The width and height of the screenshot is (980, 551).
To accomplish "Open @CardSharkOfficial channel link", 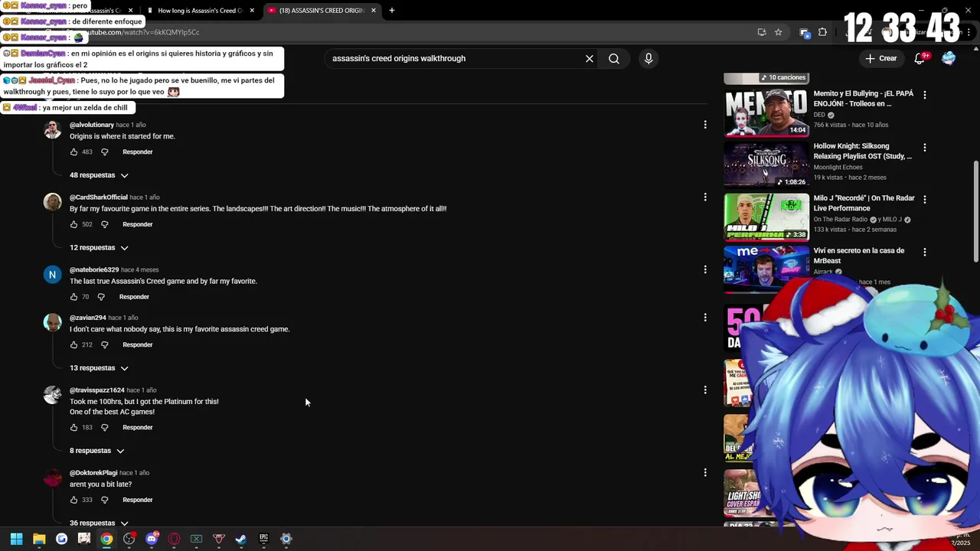I will point(99,197).
